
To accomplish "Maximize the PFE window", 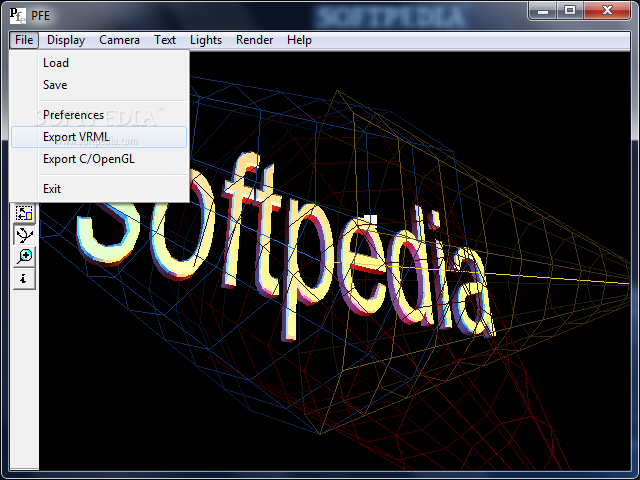I will (x=570, y=10).
